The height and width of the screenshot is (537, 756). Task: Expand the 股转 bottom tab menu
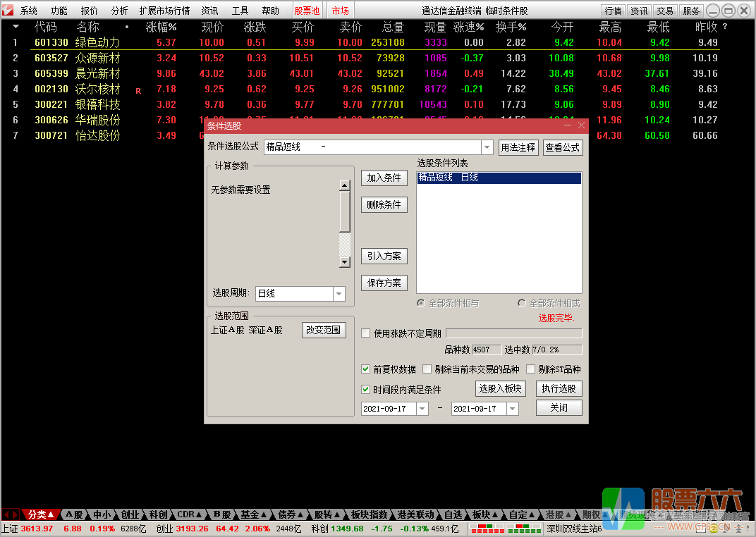(327, 515)
